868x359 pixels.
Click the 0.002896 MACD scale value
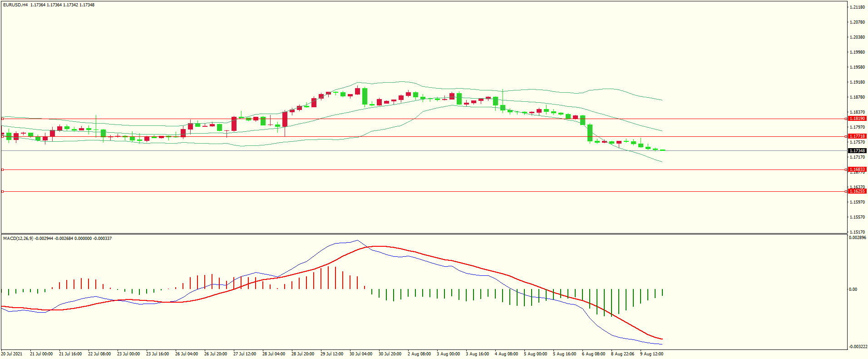858,238
